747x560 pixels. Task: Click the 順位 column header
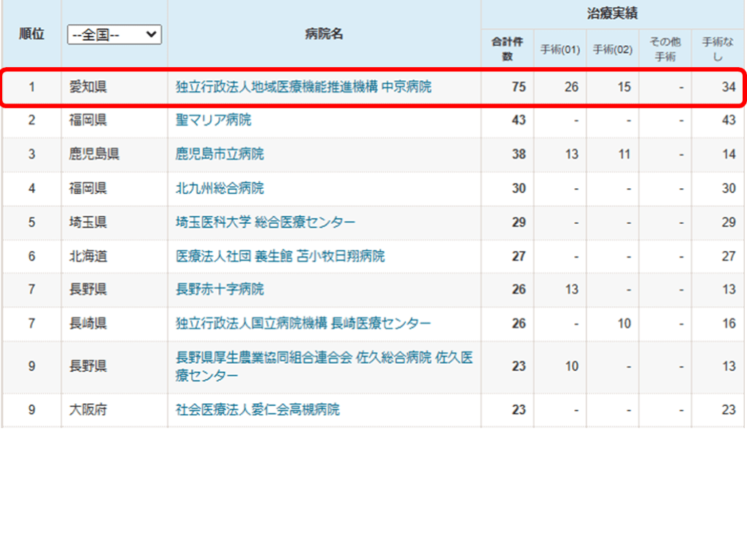pyautogui.click(x=31, y=34)
